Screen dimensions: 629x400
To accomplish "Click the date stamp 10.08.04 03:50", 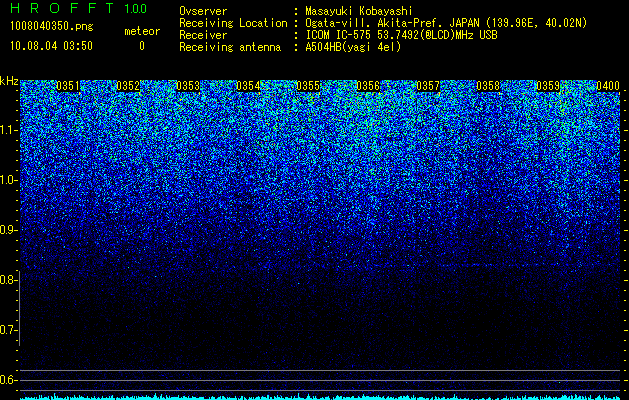I will click(51, 46).
